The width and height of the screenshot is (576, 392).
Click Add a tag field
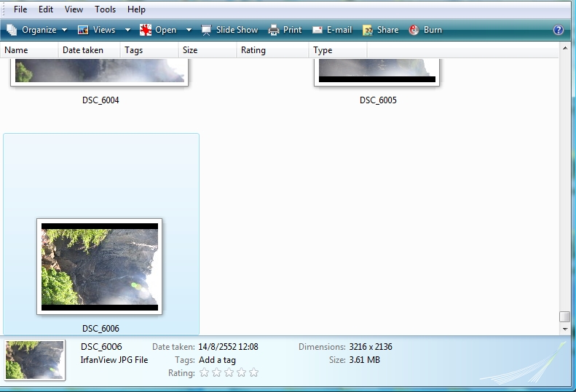(x=217, y=360)
